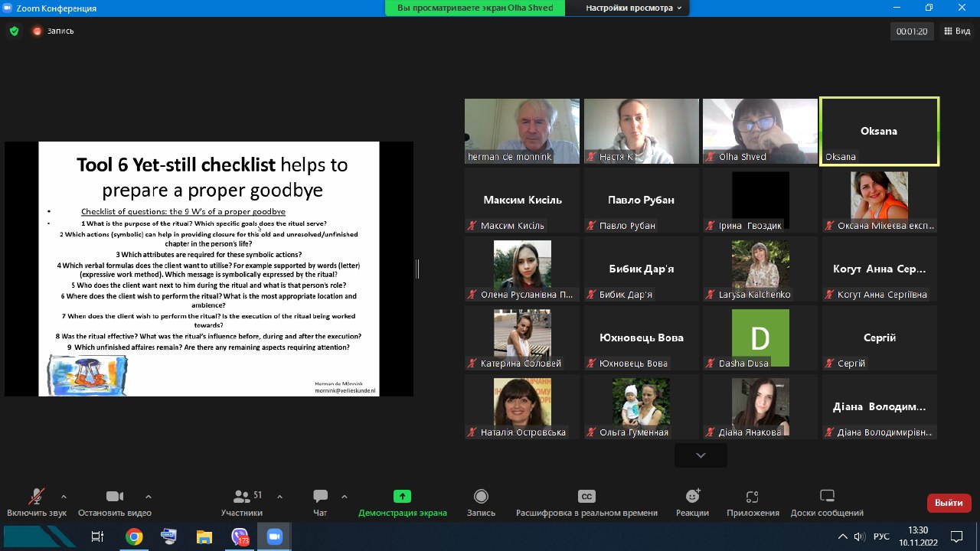Image resolution: width=980 pixels, height=551 pixels.
Task: Expand video options arrow next to camera
Action: coord(148,496)
